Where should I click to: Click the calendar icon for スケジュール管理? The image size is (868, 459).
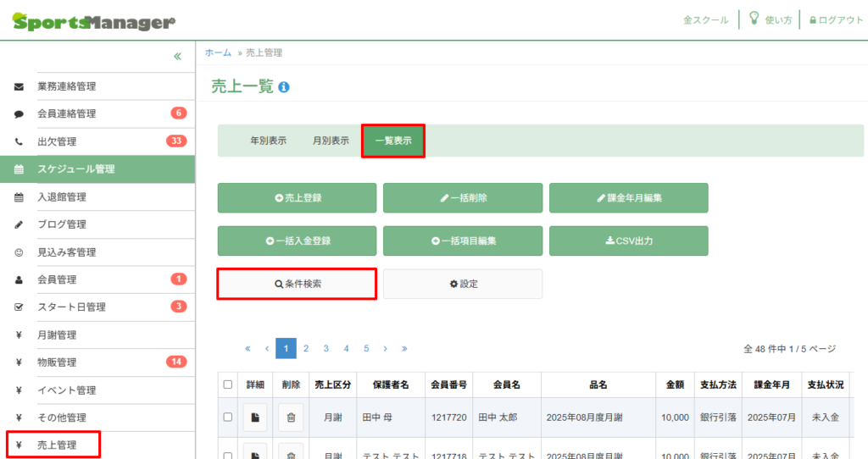tap(19, 169)
